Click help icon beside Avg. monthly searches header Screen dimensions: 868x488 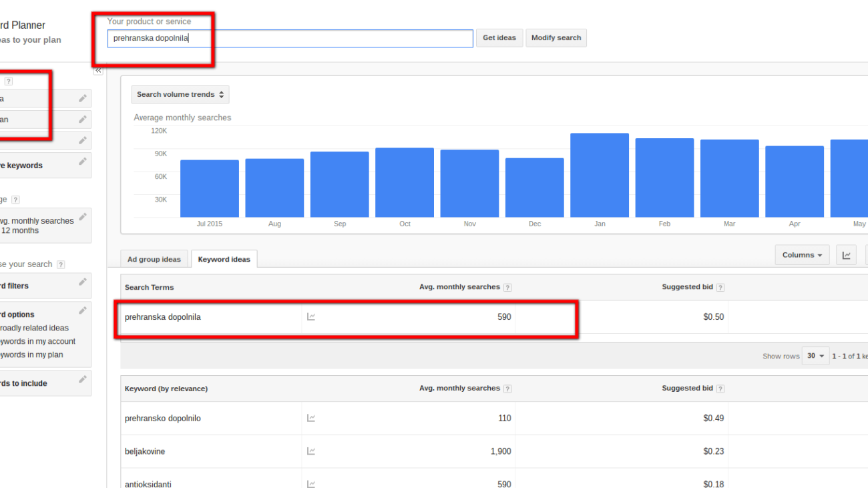pyautogui.click(x=507, y=288)
